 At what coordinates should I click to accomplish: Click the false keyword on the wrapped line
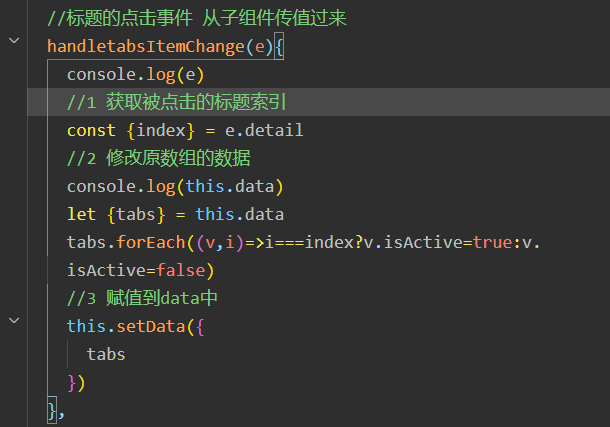pos(181,270)
